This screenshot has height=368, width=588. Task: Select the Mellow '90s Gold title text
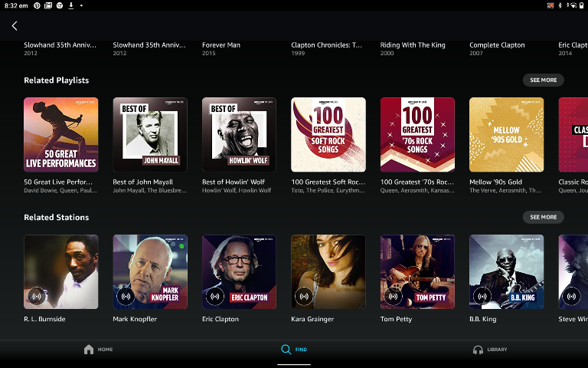pyautogui.click(x=496, y=182)
